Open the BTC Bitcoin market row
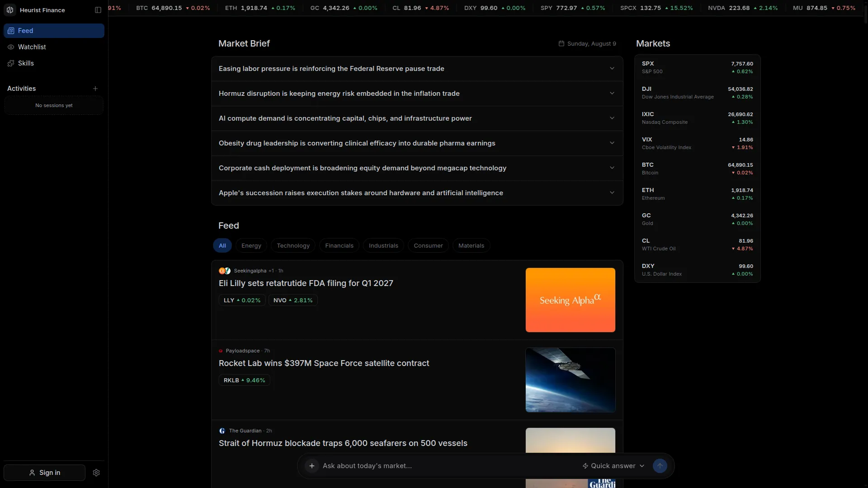Viewport: 868px width, 488px height. (x=698, y=169)
